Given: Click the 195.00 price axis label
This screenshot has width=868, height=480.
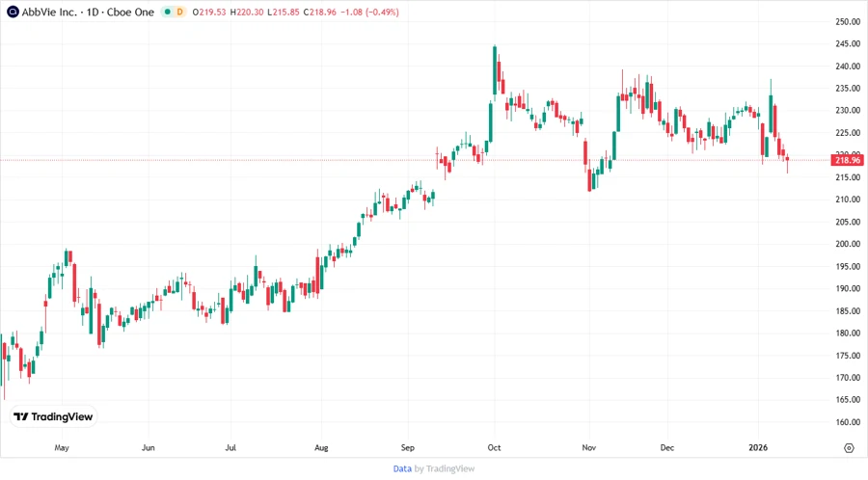Looking at the screenshot, I should coord(848,266).
